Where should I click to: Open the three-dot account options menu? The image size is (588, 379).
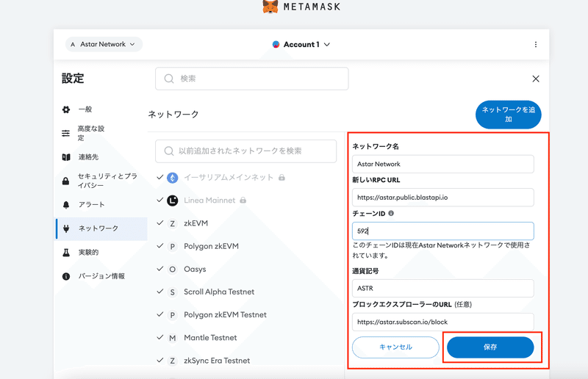pyautogui.click(x=536, y=44)
